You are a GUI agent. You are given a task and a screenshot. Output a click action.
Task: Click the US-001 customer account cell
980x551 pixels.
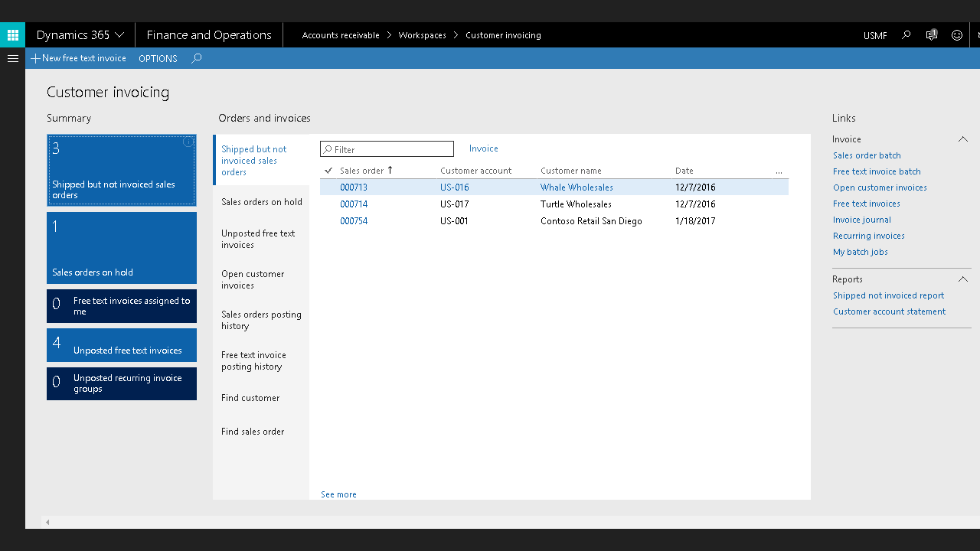tap(455, 221)
